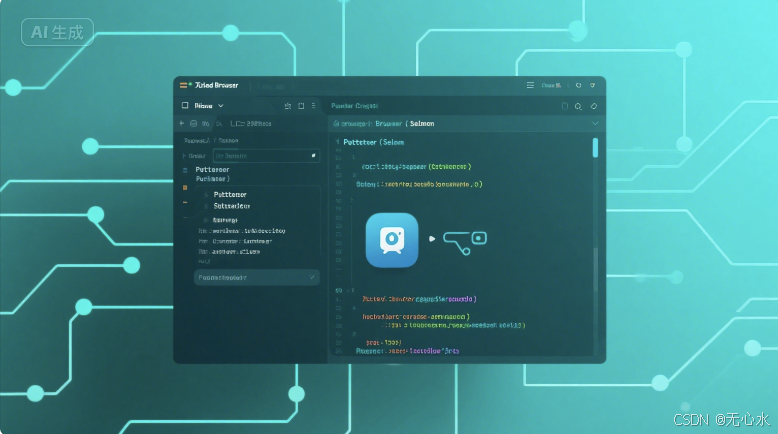Click the blue rounded app icon in the editor
Screen dimensions: 778x434
392,240
